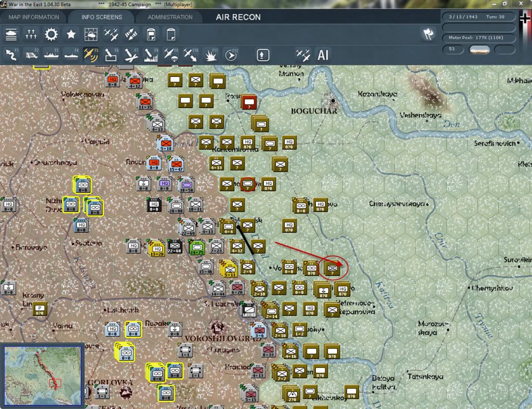Select F7 bomb airfield mode
The image size is (532, 409).
(131, 55)
